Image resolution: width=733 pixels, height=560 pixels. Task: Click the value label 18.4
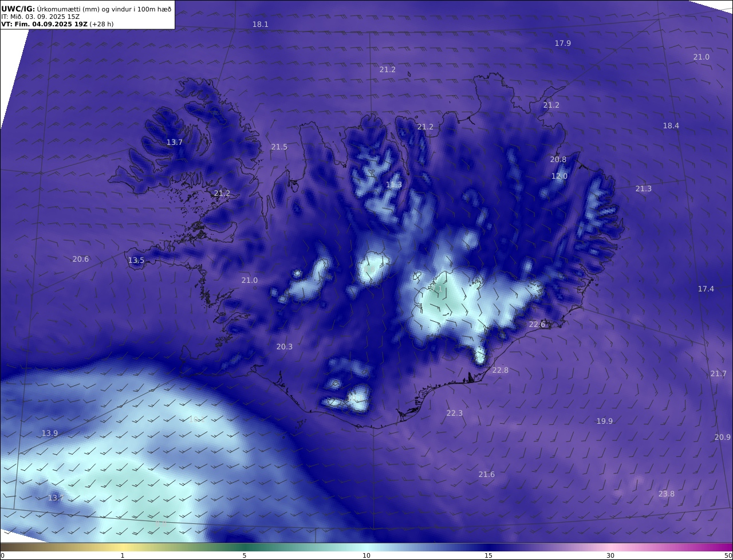(x=671, y=125)
